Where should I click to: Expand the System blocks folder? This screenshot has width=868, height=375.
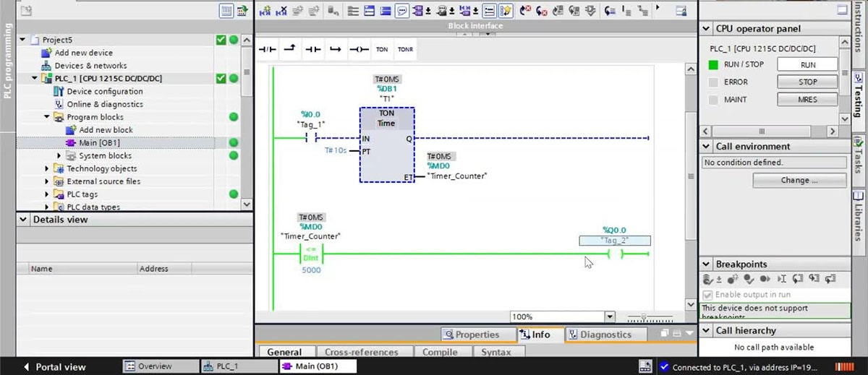pyautogui.click(x=59, y=155)
